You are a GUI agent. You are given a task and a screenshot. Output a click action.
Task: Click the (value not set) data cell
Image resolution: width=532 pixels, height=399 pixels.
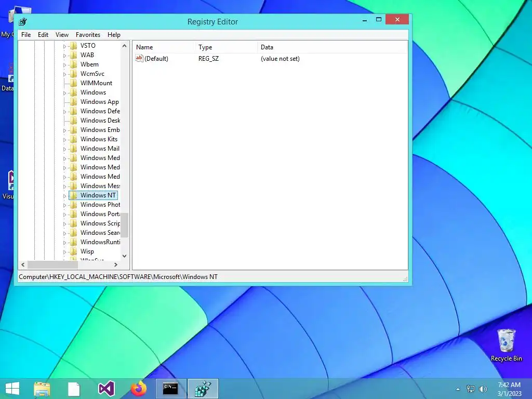point(280,58)
